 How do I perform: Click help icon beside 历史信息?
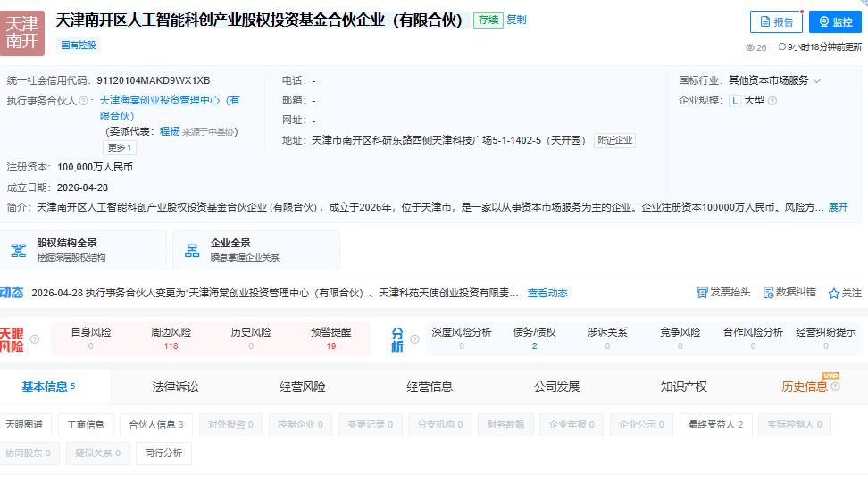click(835, 386)
